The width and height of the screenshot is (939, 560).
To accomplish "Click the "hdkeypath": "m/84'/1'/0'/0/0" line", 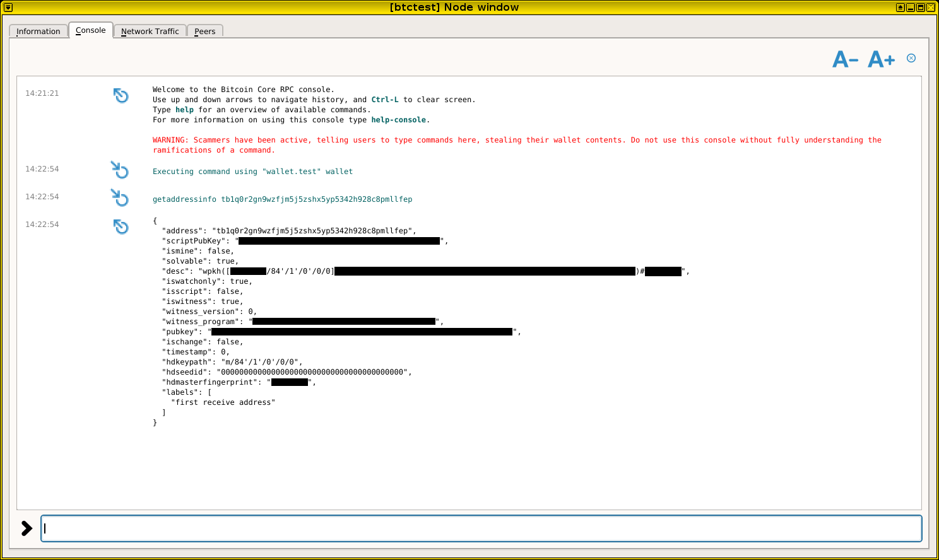I will click(x=232, y=362).
